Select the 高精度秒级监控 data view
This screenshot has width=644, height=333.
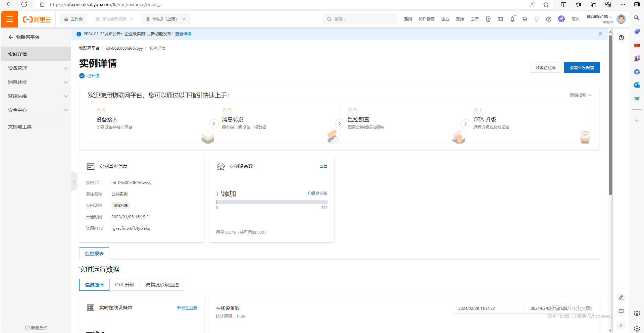(162, 285)
